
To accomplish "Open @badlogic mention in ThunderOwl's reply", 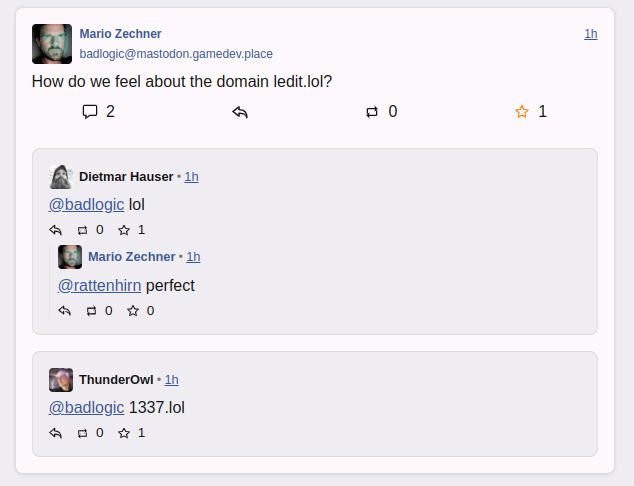I will pyautogui.click(x=86, y=407).
